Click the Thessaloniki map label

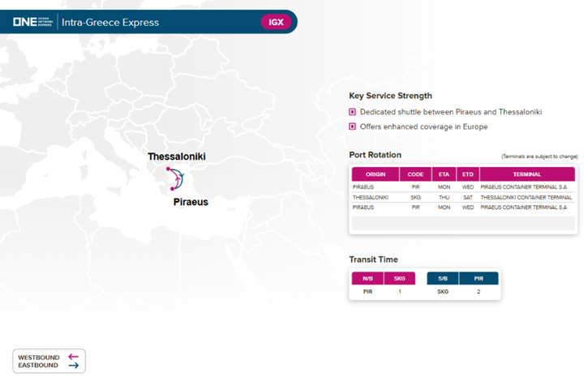coord(176,156)
